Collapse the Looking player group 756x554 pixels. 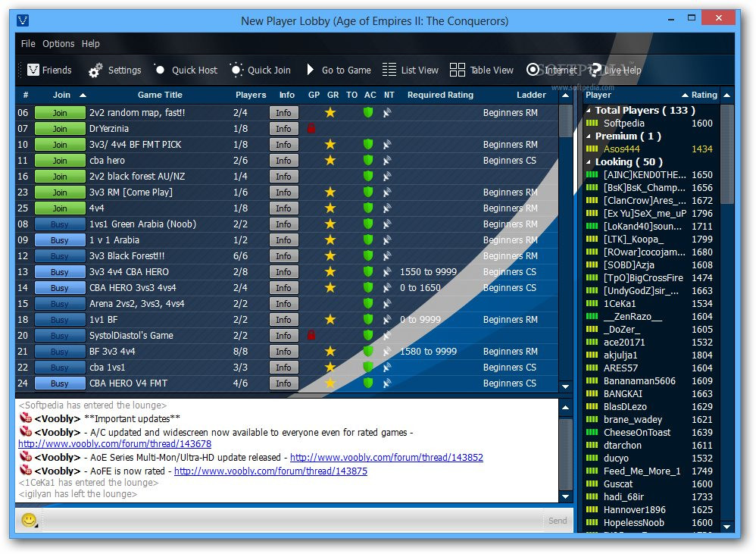[589, 162]
